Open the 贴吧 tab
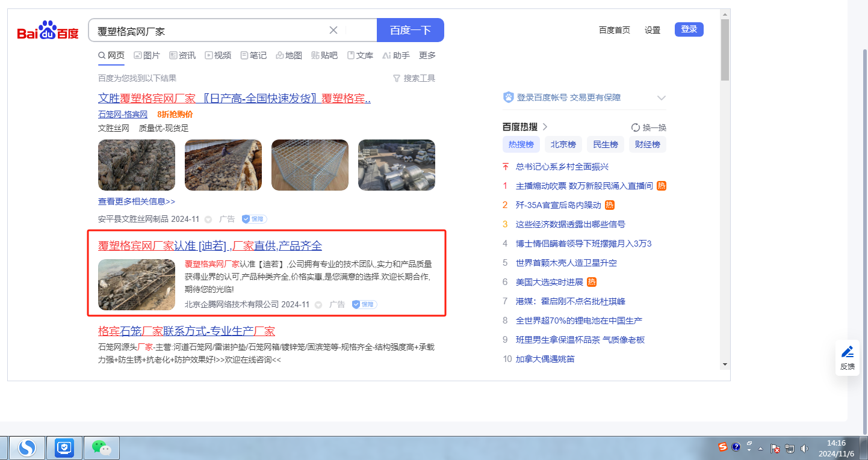Screen dimensions: 868x460 click(x=324, y=55)
